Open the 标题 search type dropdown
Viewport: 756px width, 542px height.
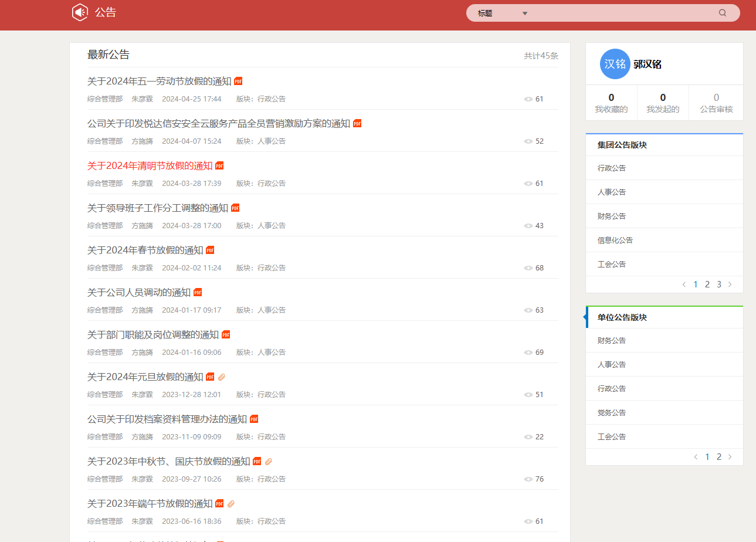503,13
